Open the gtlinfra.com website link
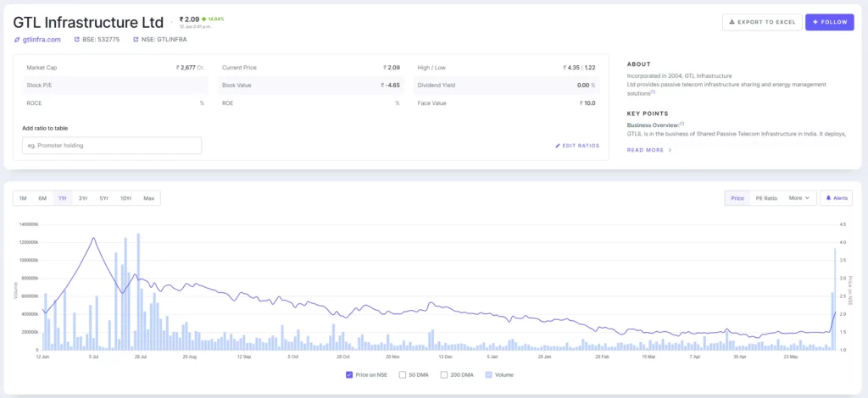Image resolution: width=868 pixels, height=398 pixels. point(42,39)
